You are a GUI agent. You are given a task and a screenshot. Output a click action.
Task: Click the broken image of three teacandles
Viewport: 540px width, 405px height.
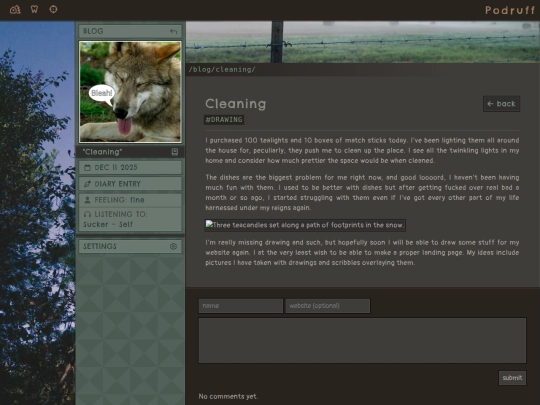click(x=305, y=225)
